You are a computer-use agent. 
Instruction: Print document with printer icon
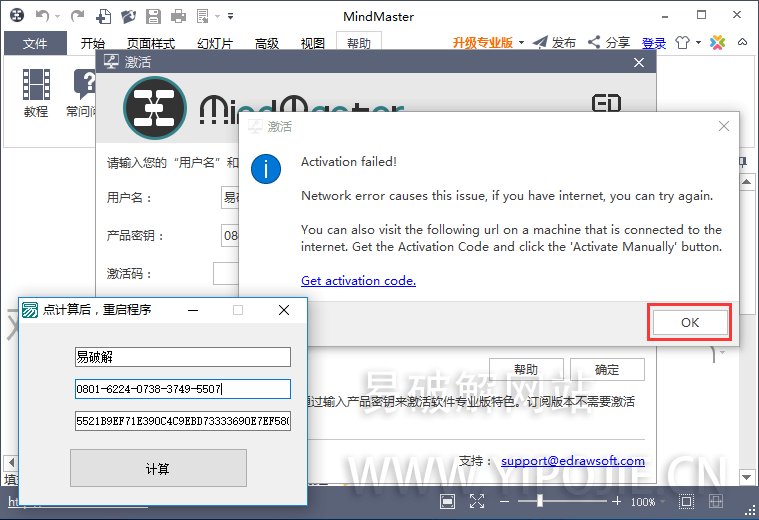coord(179,16)
